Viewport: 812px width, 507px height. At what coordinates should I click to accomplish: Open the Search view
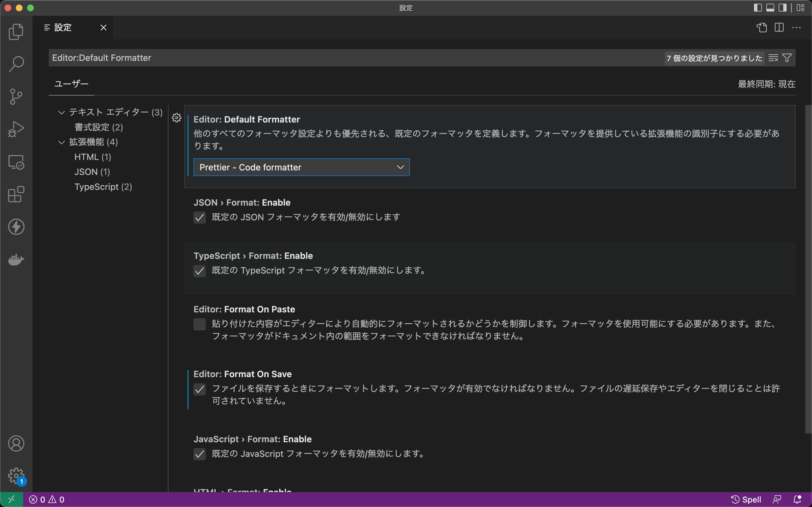click(x=16, y=63)
